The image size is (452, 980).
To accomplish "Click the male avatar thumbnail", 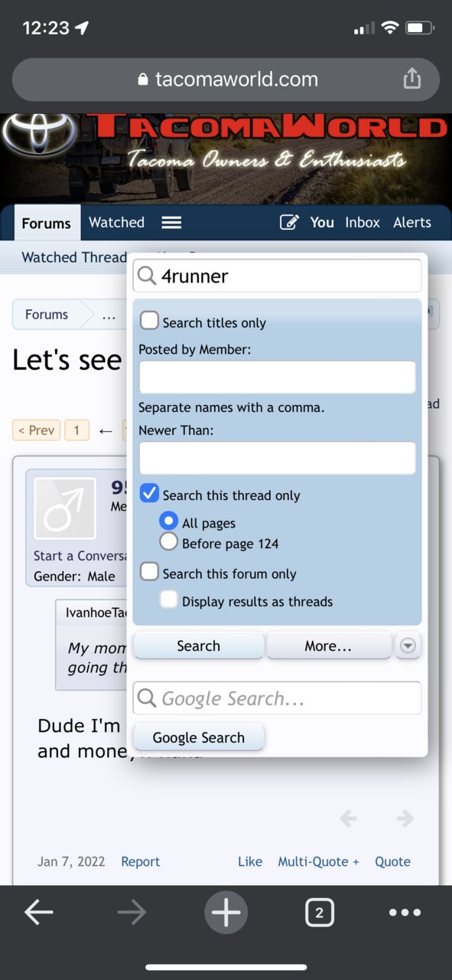I will click(65, 508).
